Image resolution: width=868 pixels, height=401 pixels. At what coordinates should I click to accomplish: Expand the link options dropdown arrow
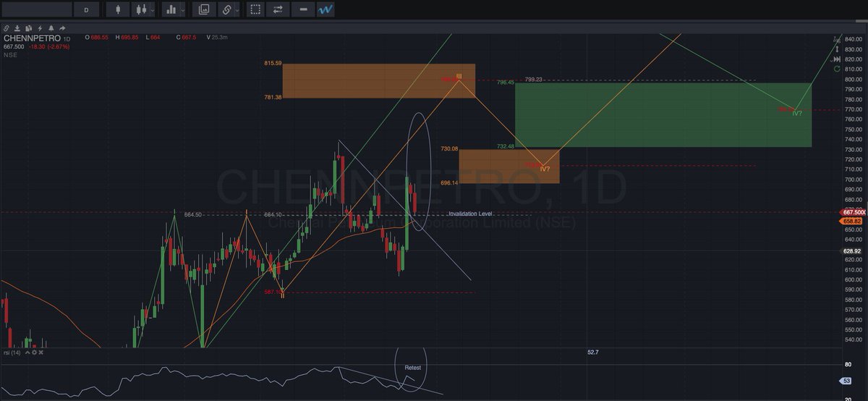(x=237, y=9)
